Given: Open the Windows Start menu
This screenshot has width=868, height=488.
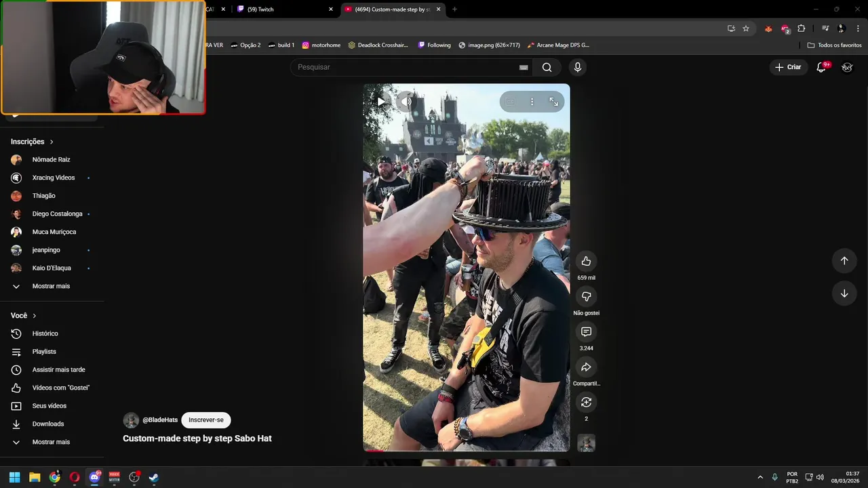Looking at the screenshot, I should [14, 477].
